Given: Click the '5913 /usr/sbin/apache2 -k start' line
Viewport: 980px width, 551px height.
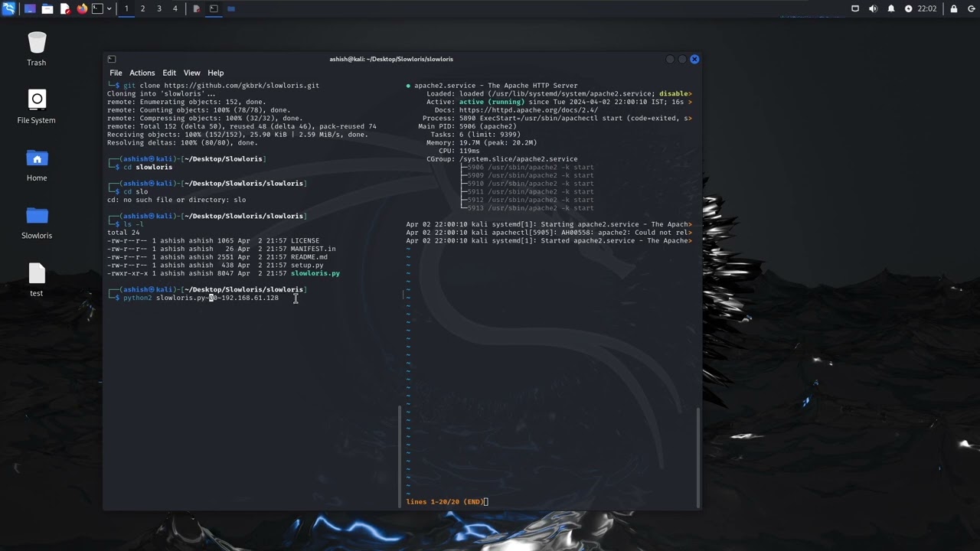Looking at the screenshot, I should pos(531,208).
